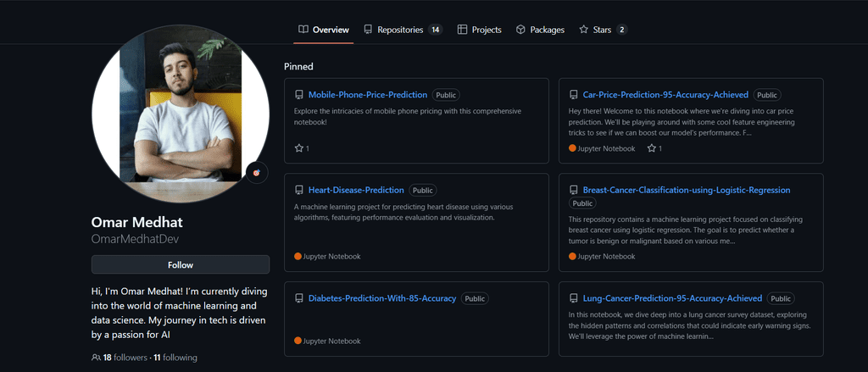This screenshot has height=372, width=868.
Task: Click the Repositories count badge 14
Action: 435,30
